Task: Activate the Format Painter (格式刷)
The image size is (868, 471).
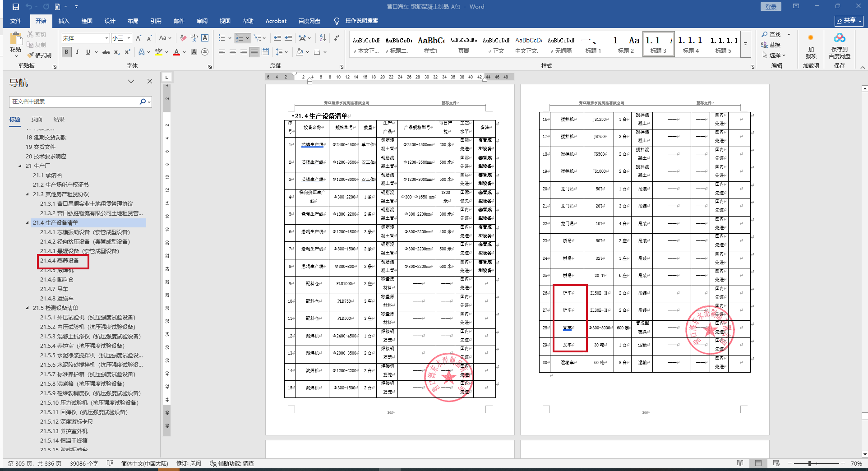Action: [x=39, y=55]
